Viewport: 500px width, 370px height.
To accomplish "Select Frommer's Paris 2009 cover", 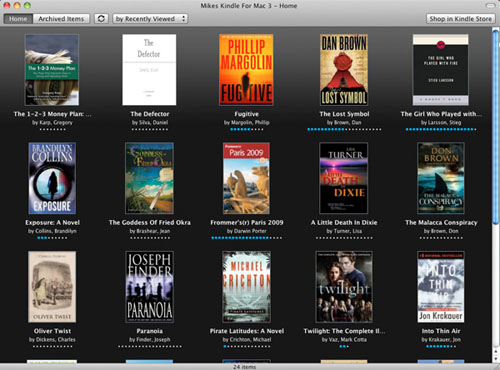I will tap(246, 178).
